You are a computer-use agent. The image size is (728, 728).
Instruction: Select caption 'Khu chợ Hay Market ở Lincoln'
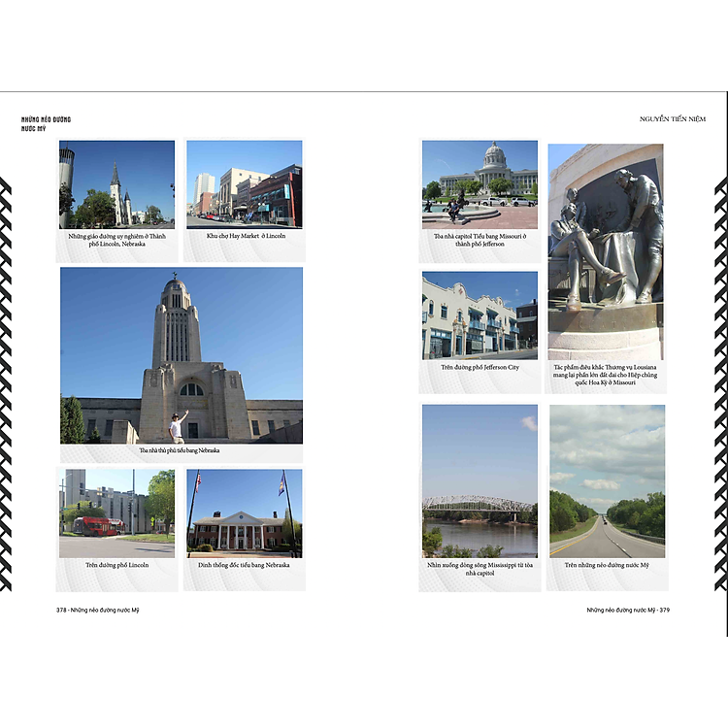click(246, 236)
